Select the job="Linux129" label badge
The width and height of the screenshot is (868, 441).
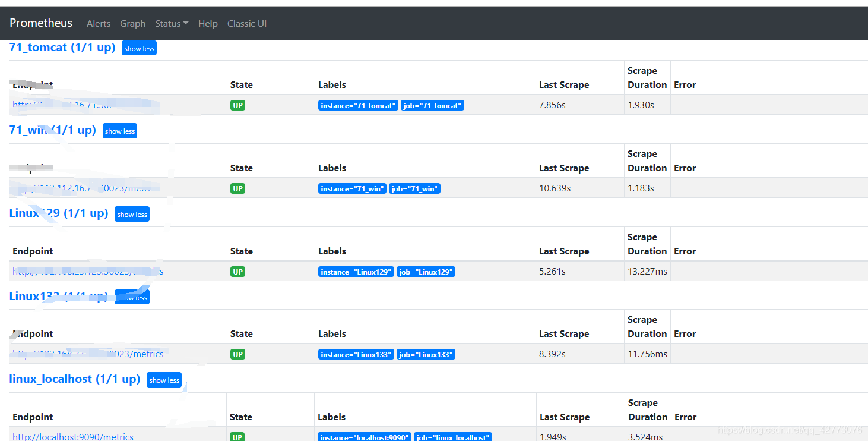[426, 272]
